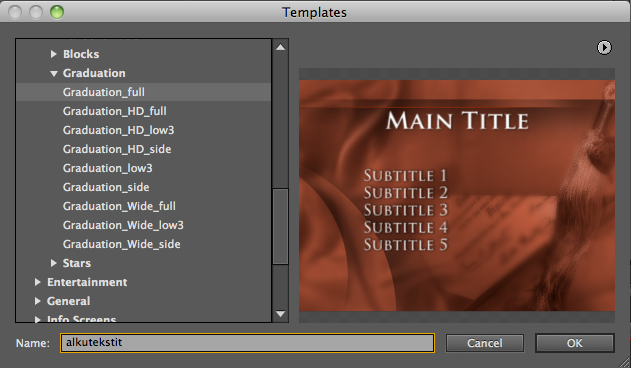Select the Graduation_HD_full template

(x=144, y=111)
